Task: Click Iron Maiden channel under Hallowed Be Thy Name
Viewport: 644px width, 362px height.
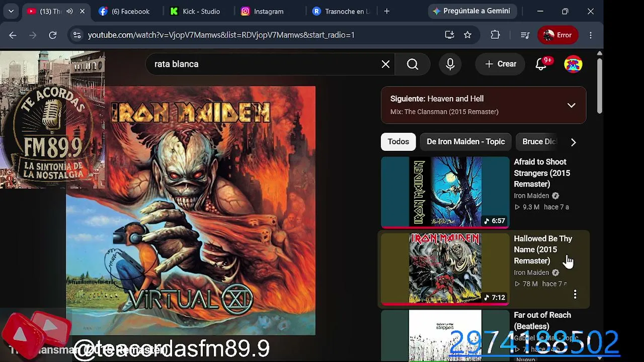Action: coord(531,273)
